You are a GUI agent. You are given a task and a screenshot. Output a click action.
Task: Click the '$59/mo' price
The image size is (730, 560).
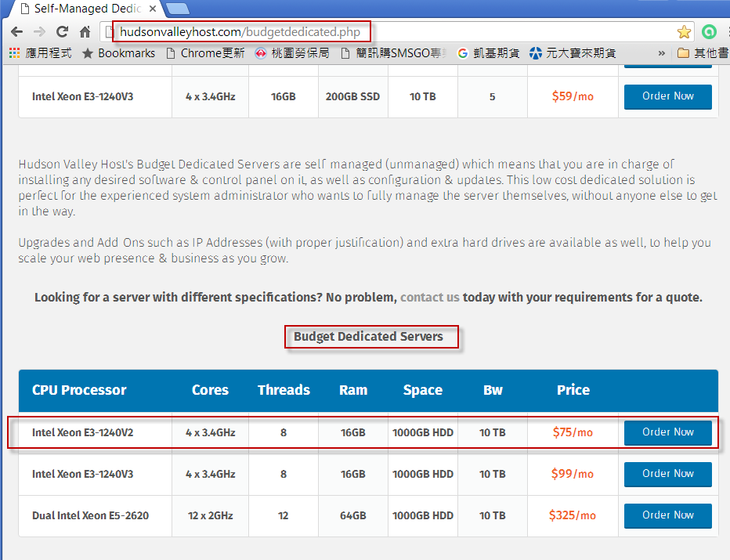(x=573, y=96)
